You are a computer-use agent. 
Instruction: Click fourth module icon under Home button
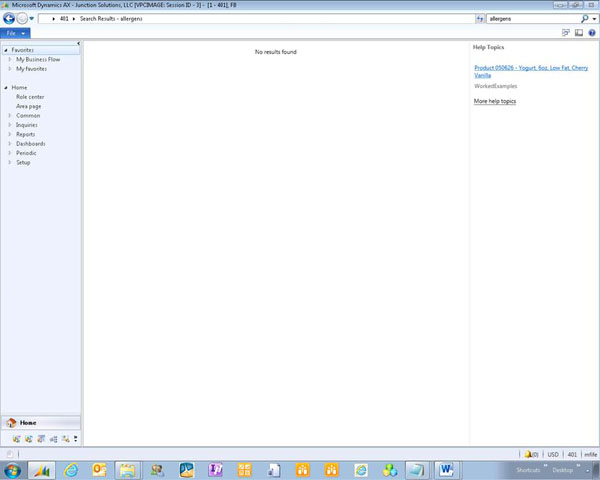(53, 439)
